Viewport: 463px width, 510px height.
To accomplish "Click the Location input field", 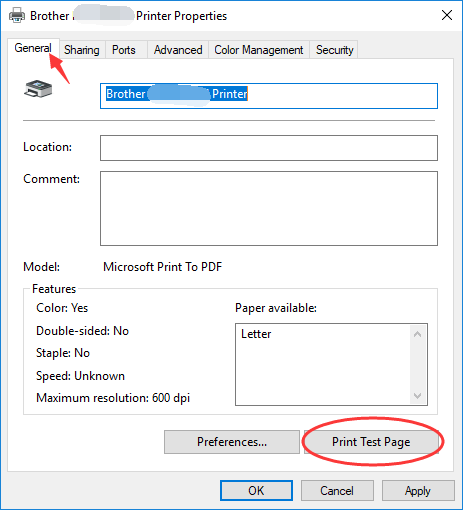I will click(269, 148).
